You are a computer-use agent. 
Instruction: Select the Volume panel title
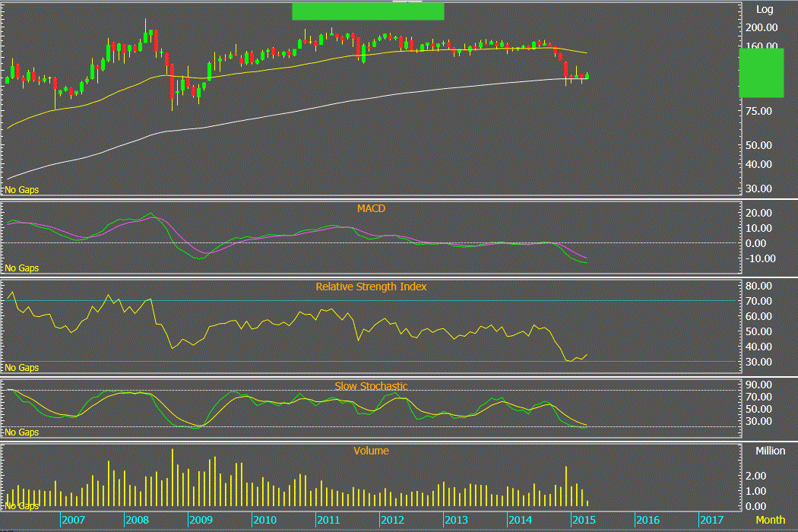tap(371, 451)
